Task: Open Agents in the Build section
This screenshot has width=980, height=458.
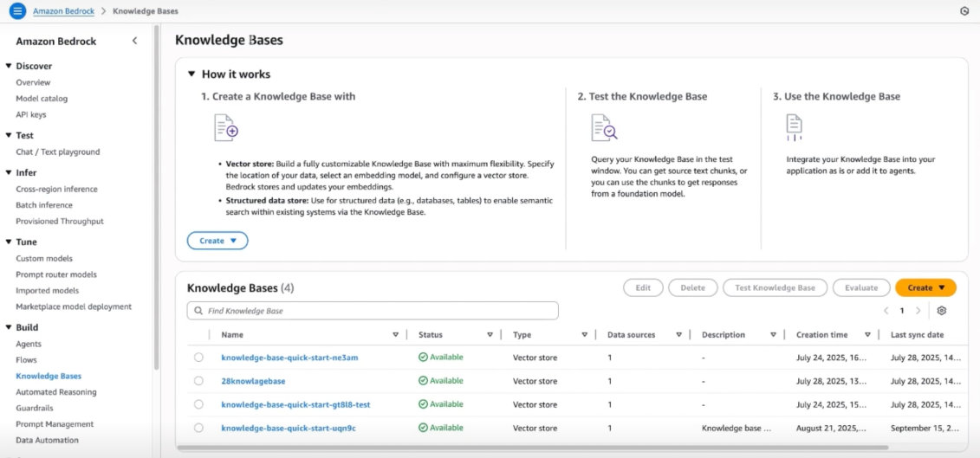Action: [29, 345]
